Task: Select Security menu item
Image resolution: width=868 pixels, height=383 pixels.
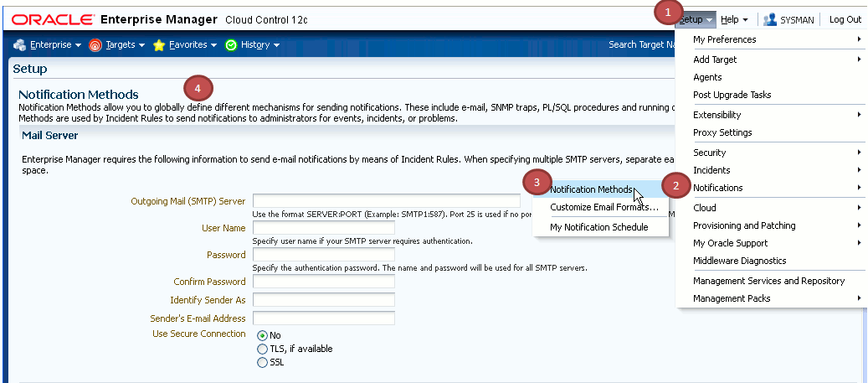Action: pyautogui.click(x=709, y=153)
